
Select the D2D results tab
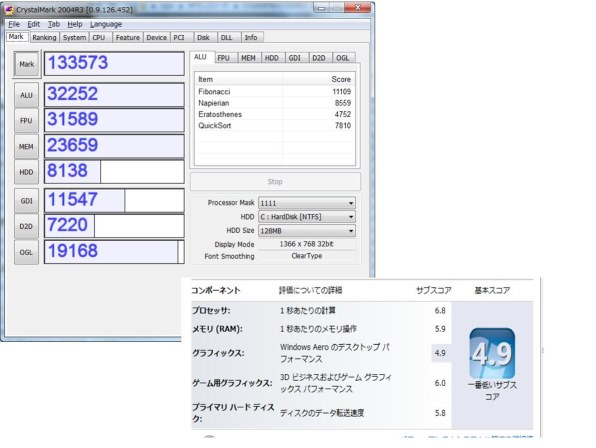[319, 58]
